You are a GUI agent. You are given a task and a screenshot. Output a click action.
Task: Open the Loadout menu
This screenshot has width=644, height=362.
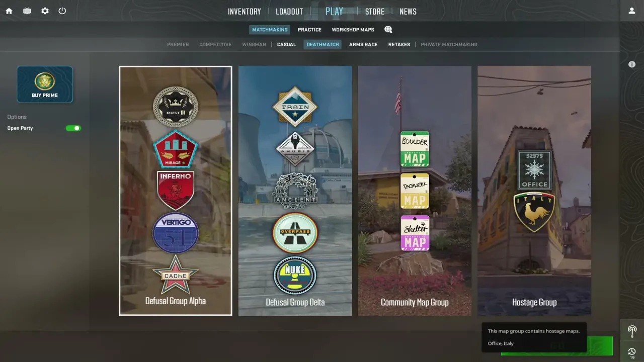(289, 12)
